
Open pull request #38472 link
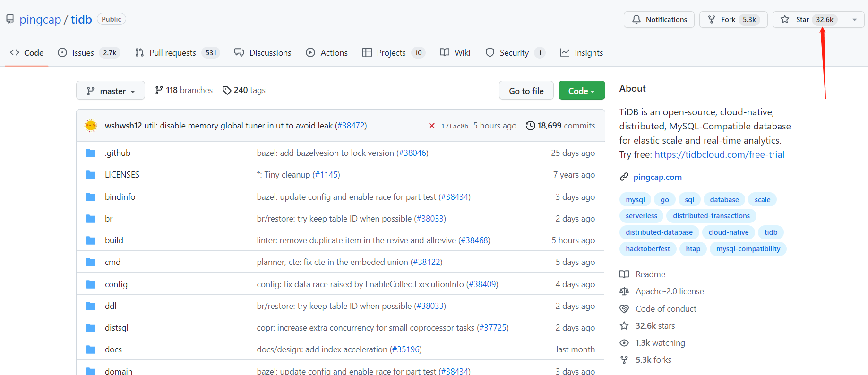(x=351, y=126)
